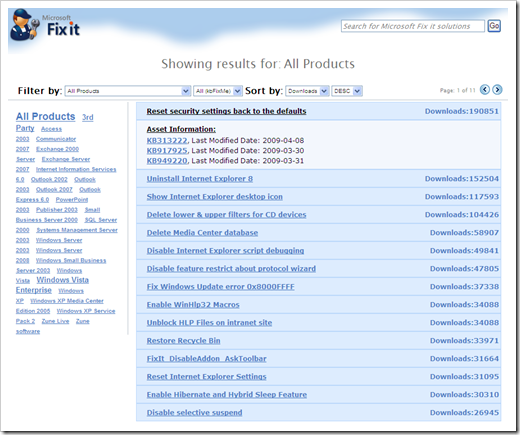
Task: Click the Go search button
Action: [494, 26]
